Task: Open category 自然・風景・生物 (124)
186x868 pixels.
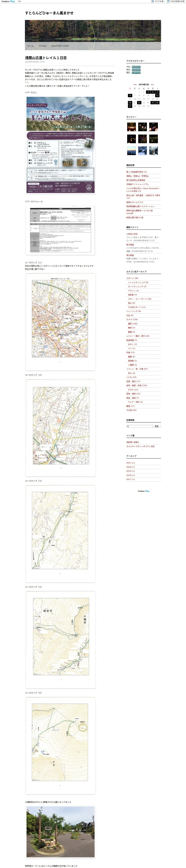Action: coord(137,386)
